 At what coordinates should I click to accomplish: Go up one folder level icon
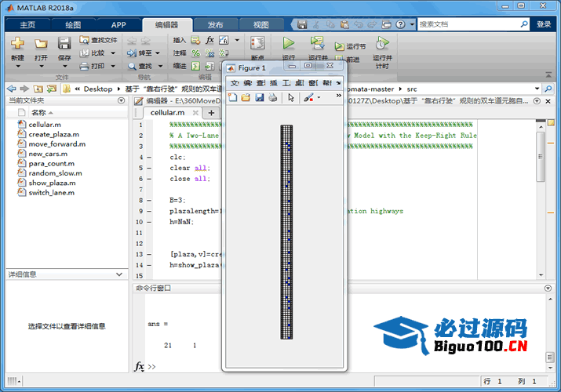[x=38, y=89]
